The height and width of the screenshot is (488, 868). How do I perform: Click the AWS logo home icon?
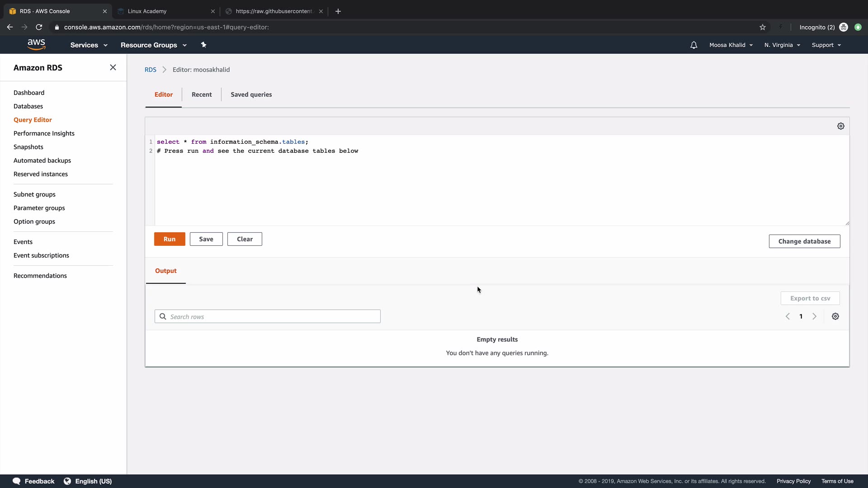[x=36, y=44]
